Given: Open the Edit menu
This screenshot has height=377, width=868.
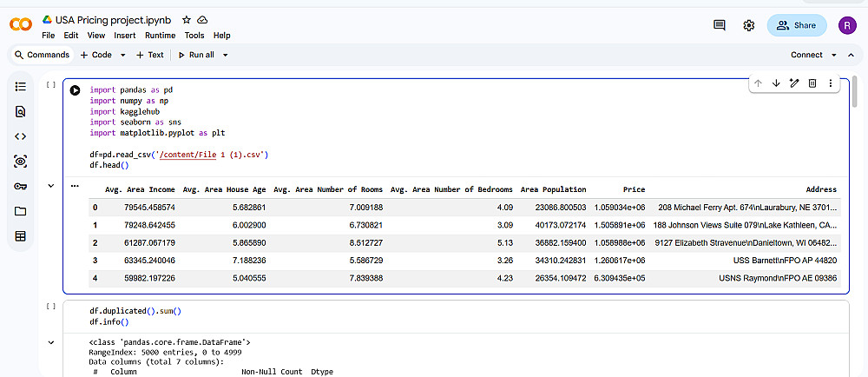Looking at the screenshot, I should (71, 36).
